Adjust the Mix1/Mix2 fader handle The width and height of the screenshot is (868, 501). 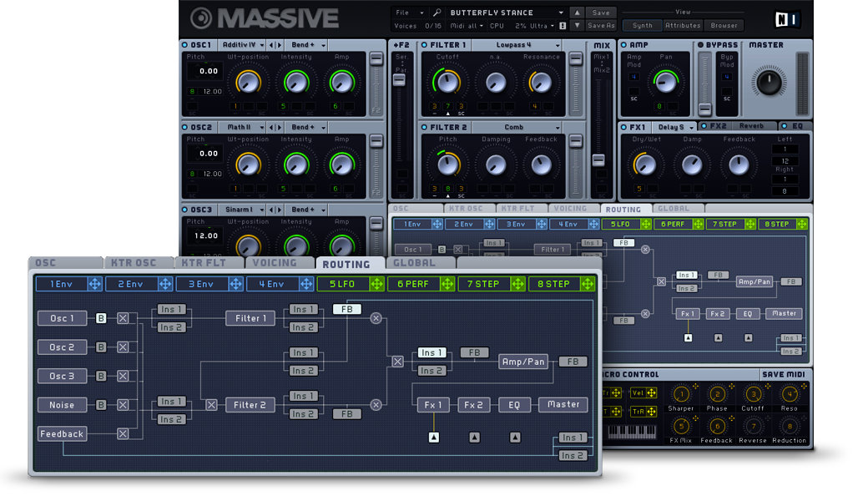(598, 160)
